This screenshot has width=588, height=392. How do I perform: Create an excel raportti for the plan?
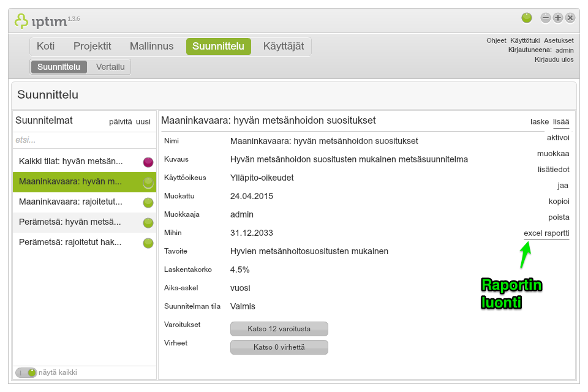click(x=546, y=233)
